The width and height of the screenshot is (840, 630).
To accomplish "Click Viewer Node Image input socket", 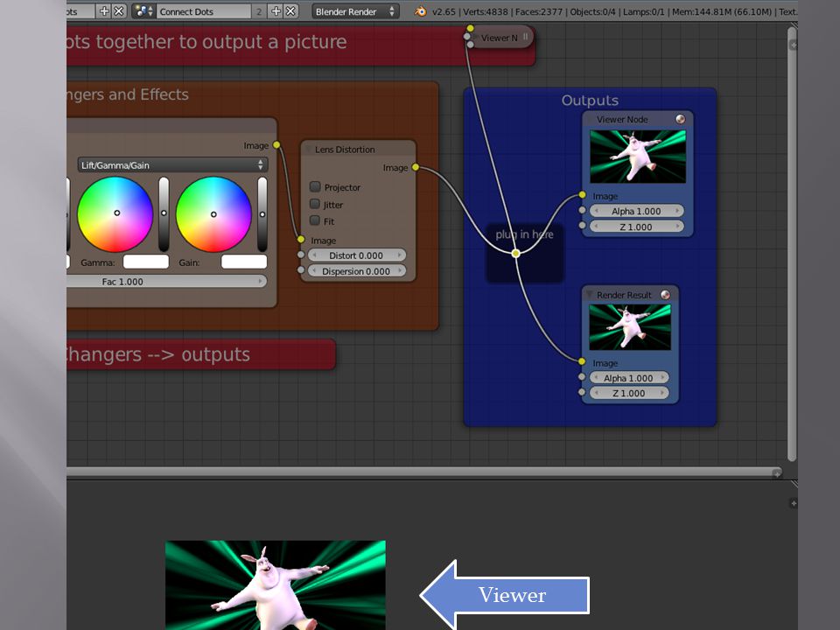I will 583,195.
